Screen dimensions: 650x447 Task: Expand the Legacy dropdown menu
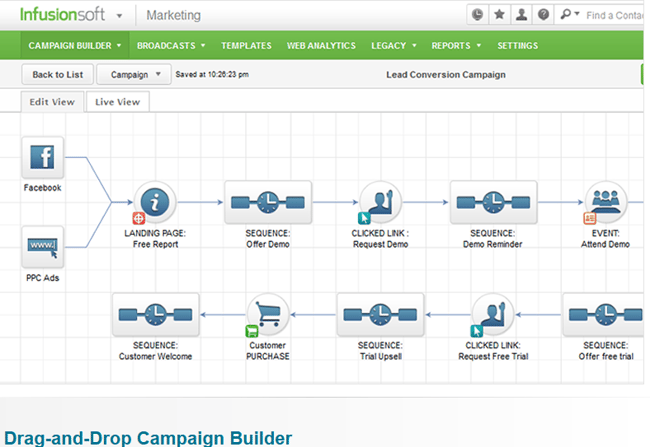[x=393, y=46]
